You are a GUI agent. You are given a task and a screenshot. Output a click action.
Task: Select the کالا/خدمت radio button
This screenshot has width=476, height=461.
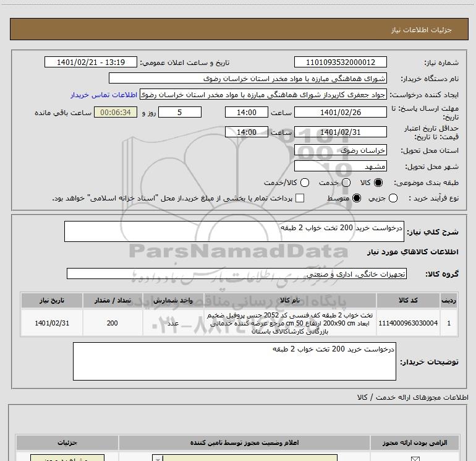pyautogui.click(x=305, y=183)
